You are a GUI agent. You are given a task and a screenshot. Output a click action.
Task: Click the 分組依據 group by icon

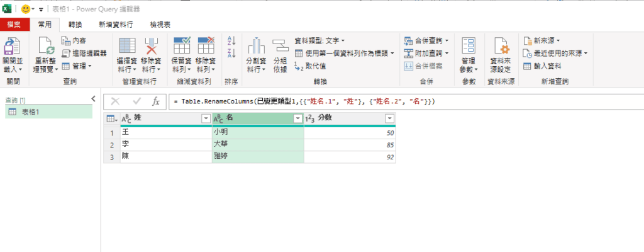[280, 46]
